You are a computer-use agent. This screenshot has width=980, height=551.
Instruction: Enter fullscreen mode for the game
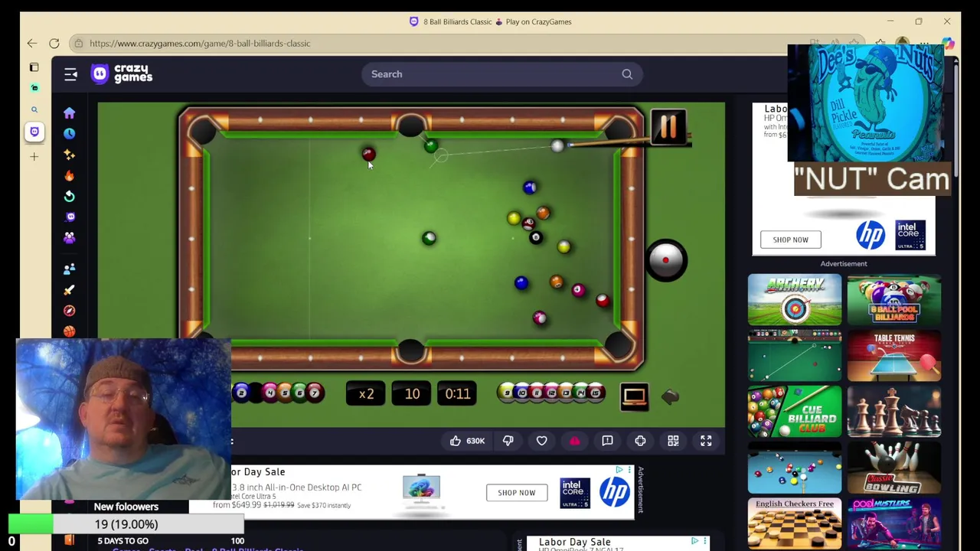[x=706, y=441]
